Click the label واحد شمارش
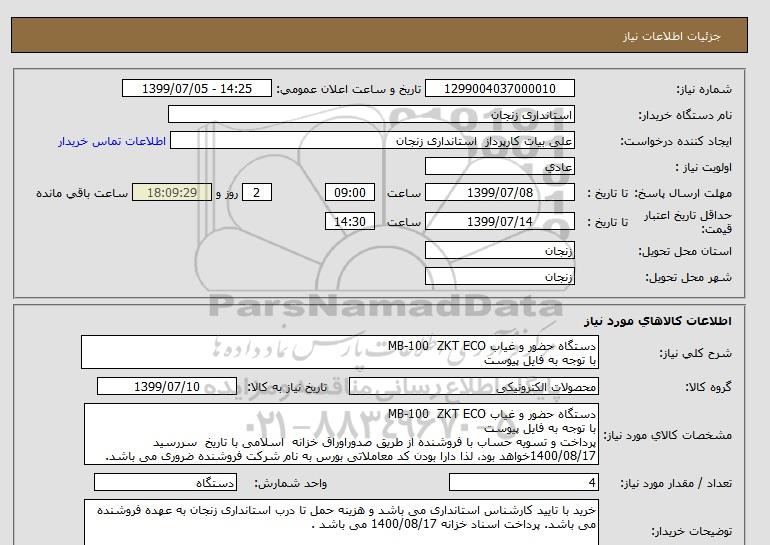This screenshot has width=770, height=545. point(291,484)
